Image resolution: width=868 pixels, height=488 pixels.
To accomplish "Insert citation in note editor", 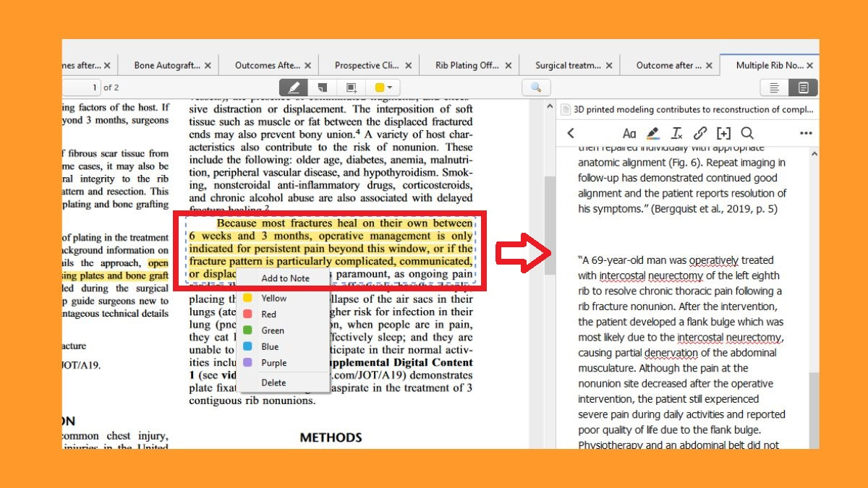I will (x=723, y=133).
